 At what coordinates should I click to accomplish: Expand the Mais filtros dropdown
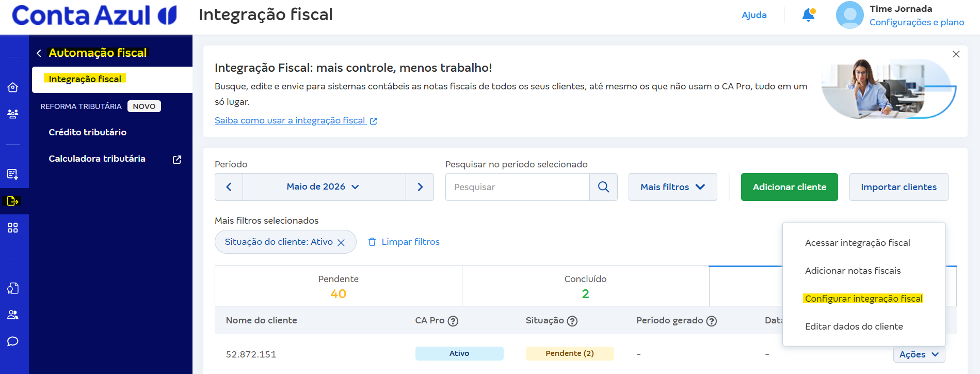click(672, 187)
